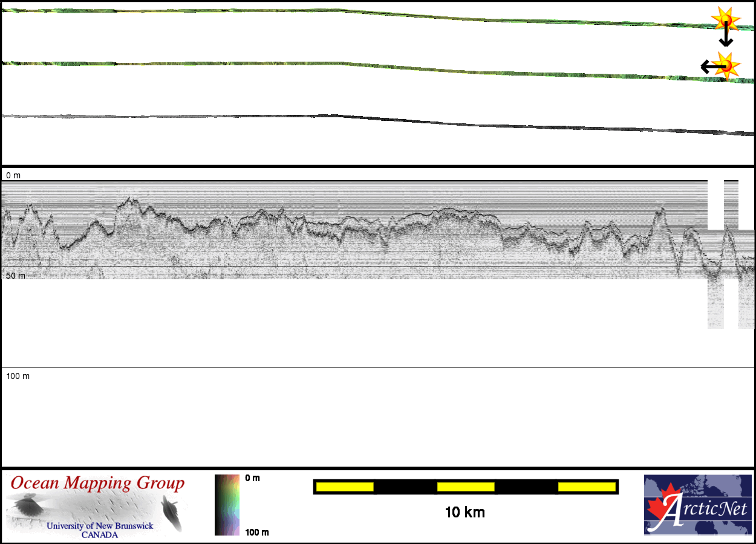The width and height of the screenshot is (756, 544).
Task: Click the upper starburst marker on top track
Action: pyautogui.click(x=725, y=20)
